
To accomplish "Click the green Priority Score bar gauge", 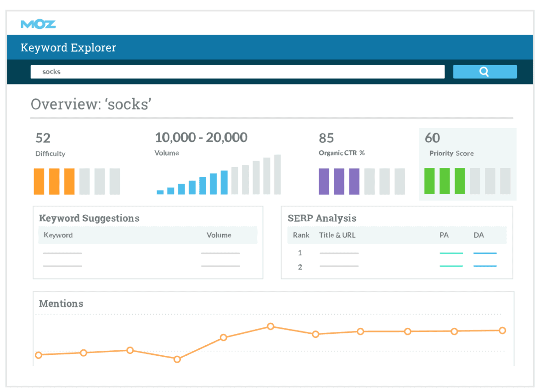I will pyautogui.click(x=467, y=181).
